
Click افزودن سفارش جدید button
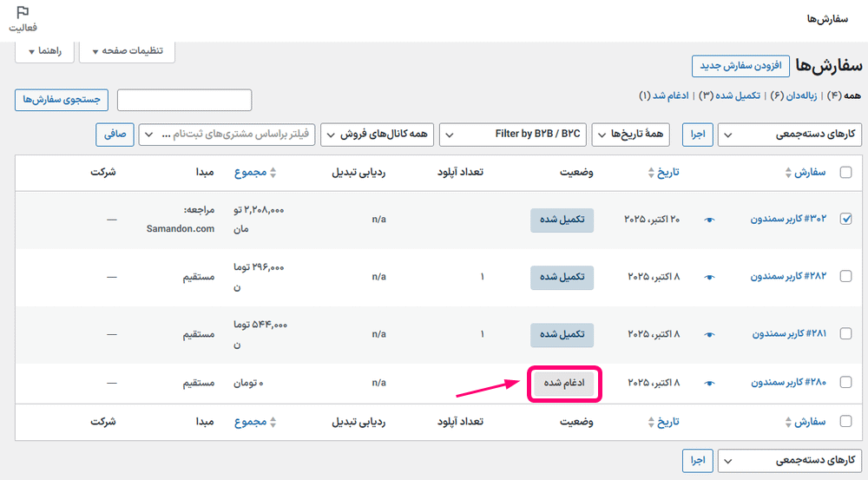740,66
